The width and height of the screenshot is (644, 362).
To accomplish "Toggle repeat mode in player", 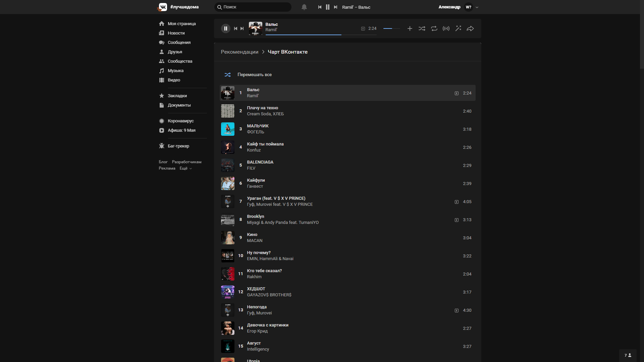I will pos(434,28).
